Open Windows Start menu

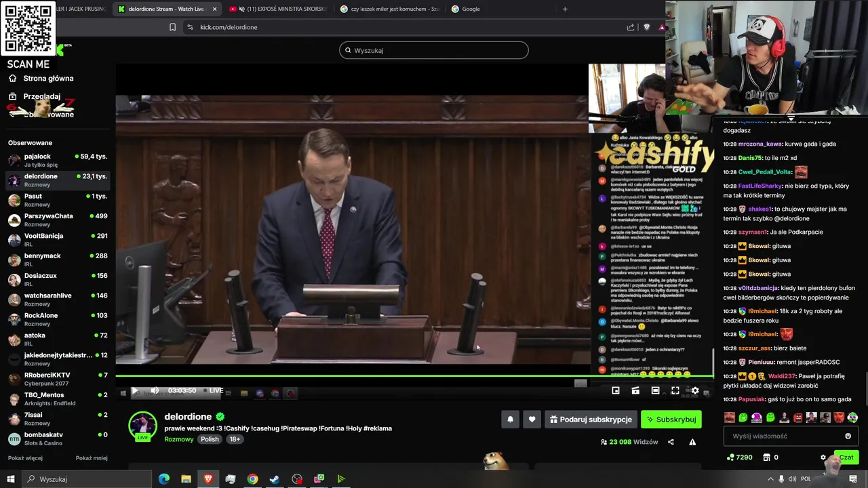11,479
